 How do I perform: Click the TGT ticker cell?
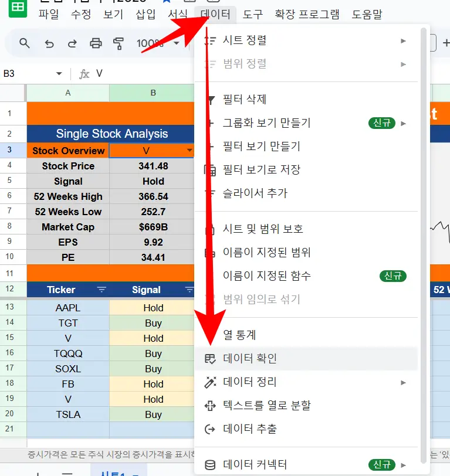click(x=68, y=323)
